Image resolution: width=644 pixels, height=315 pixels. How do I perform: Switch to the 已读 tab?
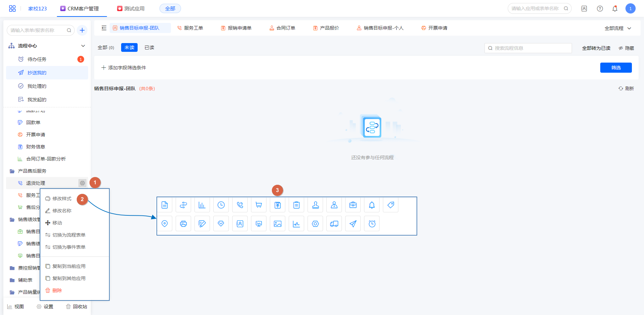149,47
